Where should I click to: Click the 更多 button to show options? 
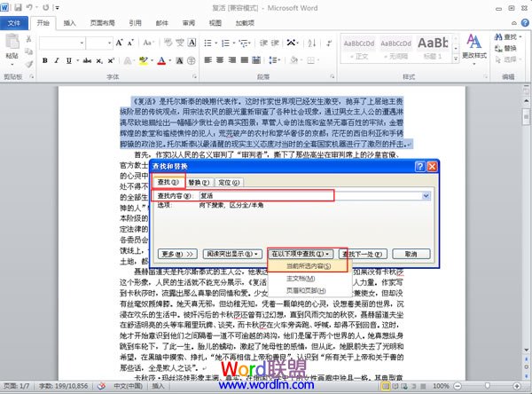[x=174, y=254]
